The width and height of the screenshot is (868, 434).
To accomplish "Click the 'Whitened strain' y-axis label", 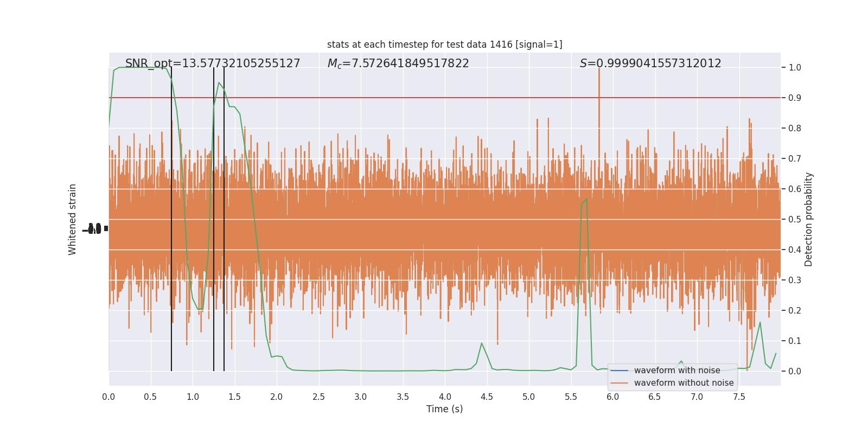I will click(73, 219).
